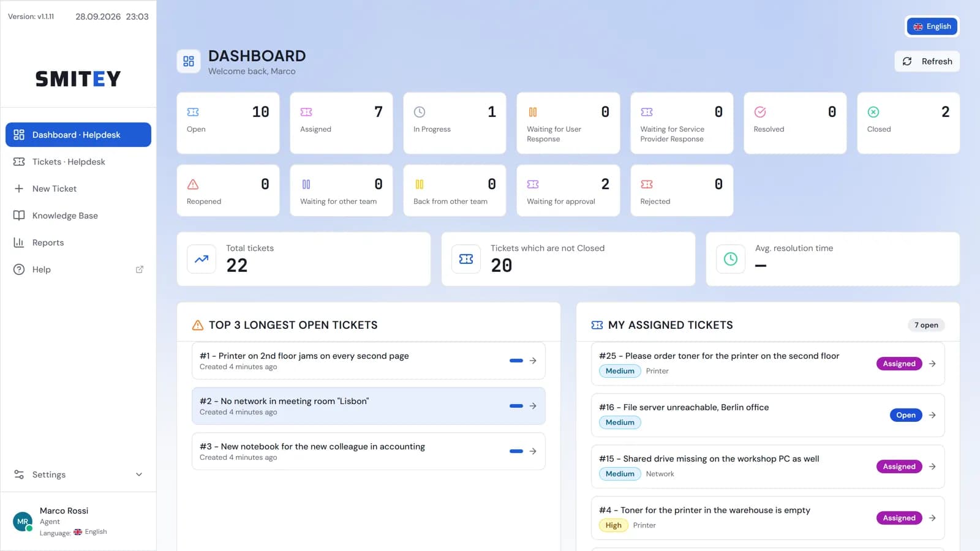Open ticket #2 No network in meeting room Lisbon
The width and height of the screenshot is (980, 551).
[x=369, y=406]
